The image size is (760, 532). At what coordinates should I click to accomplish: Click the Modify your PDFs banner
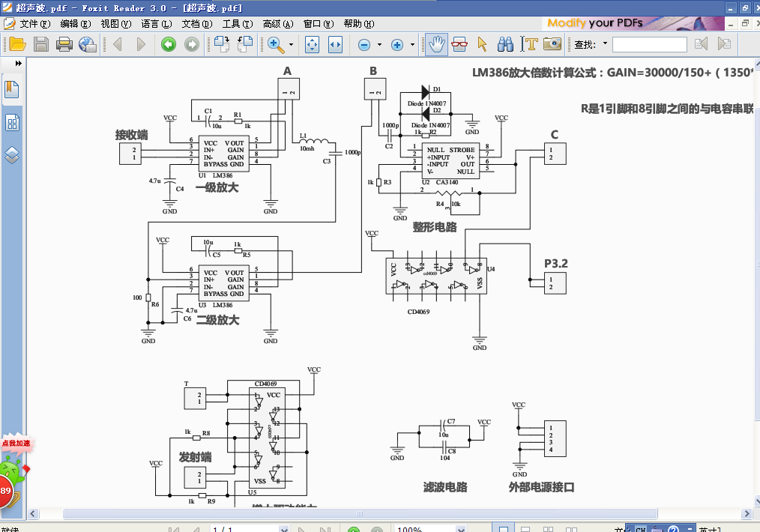tap(633, 23)
